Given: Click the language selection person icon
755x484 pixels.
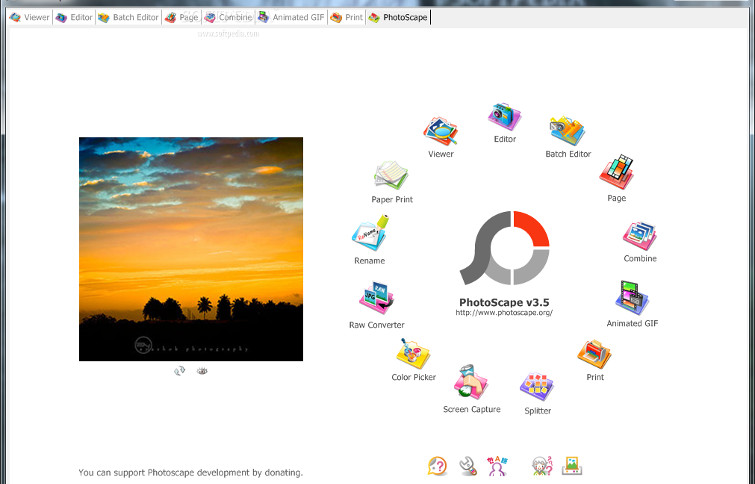Looking at the screenshot, I should [x=497, y=466].
